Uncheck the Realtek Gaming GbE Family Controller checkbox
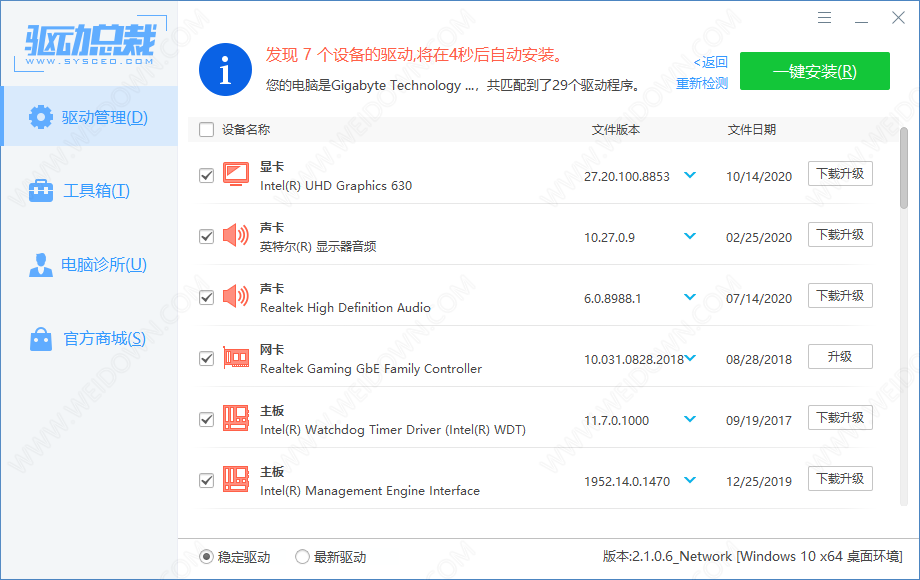 pos(207,358)
